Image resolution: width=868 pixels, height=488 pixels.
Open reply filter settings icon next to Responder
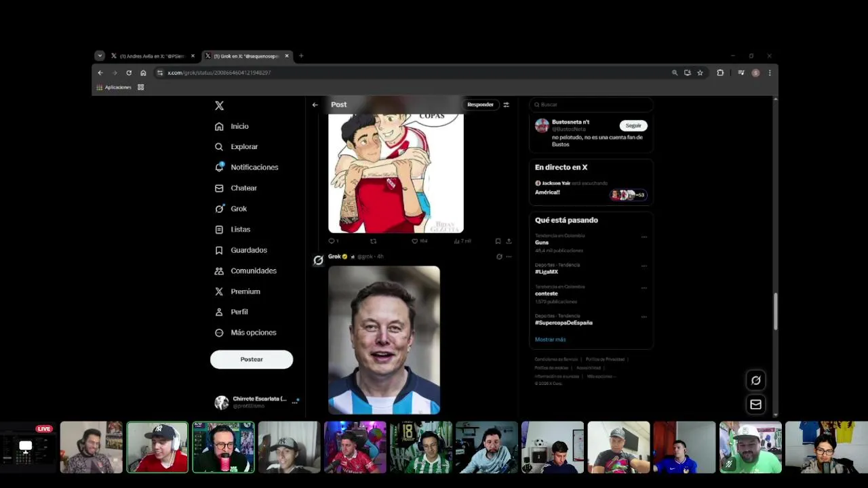(506, 104)
